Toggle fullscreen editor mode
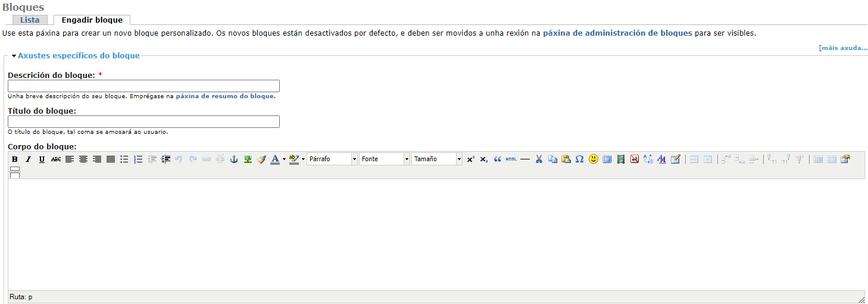The width and height of the screenshot is (868, 304). pos(607,159)
